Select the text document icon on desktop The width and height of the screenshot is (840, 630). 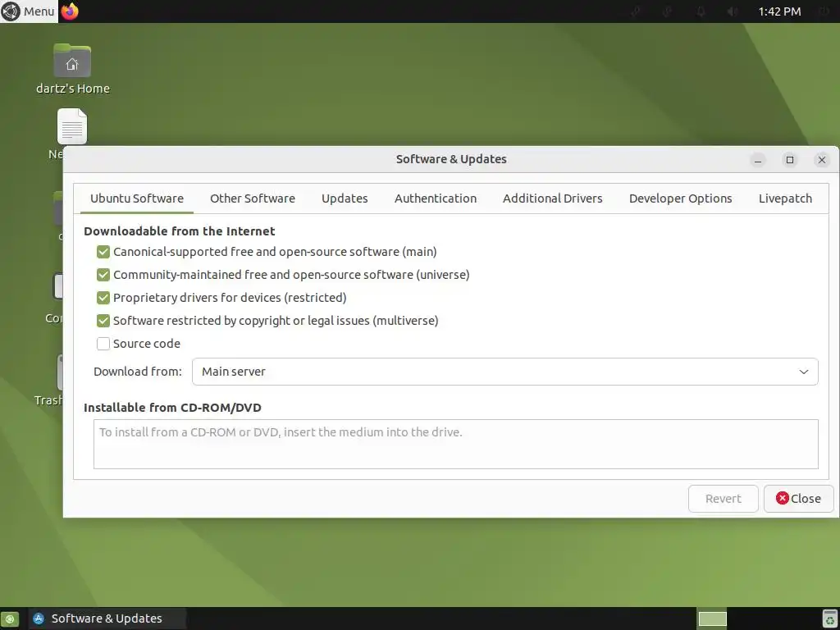pos(72,126)
